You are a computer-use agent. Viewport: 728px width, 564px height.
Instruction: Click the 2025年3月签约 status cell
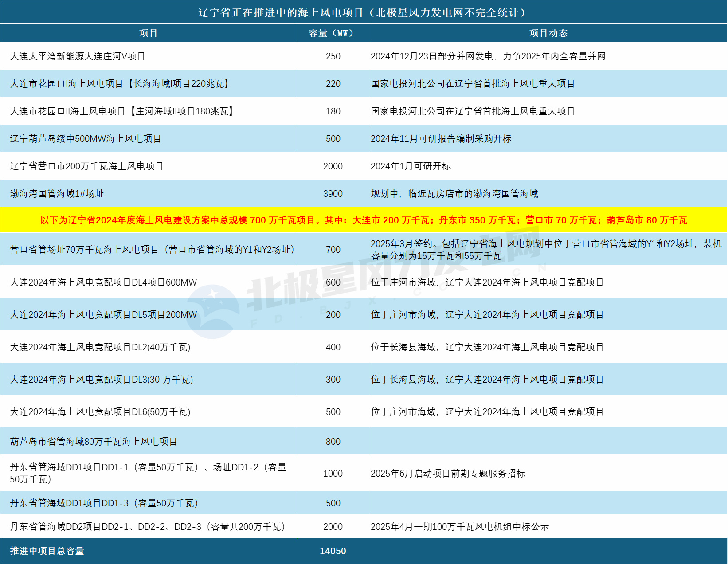pos(546,250)
